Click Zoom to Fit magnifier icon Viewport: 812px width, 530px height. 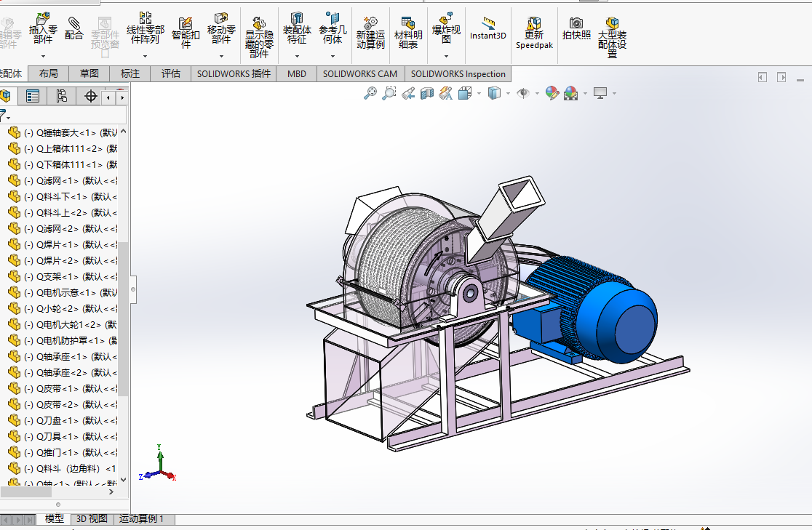click(x=370, y=93)
